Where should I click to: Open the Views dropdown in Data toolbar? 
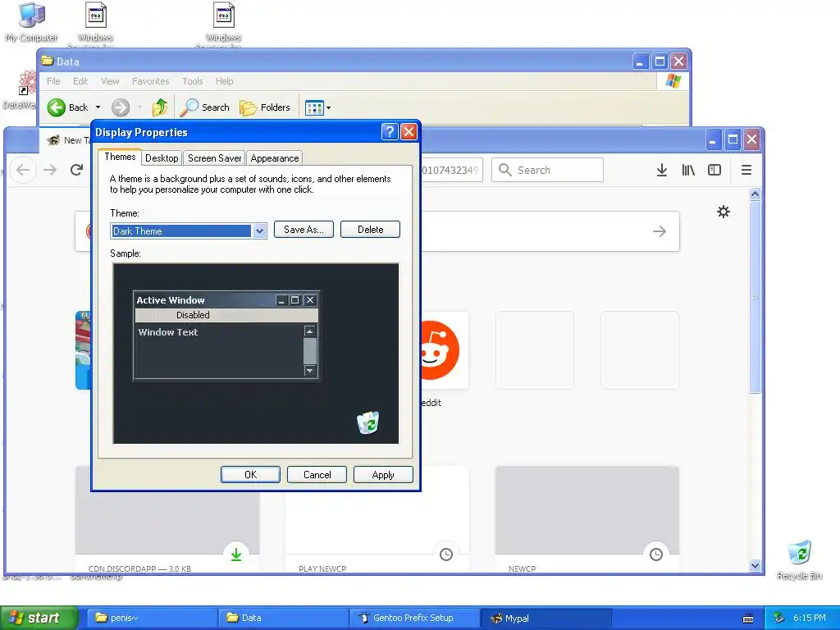pyautogui.click(x=317, y=107)
